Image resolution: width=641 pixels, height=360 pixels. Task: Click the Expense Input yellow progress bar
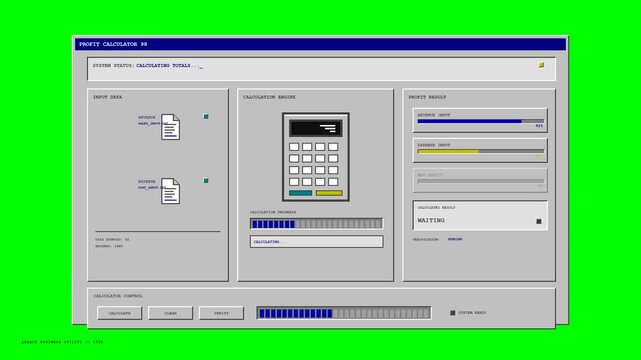481,151
